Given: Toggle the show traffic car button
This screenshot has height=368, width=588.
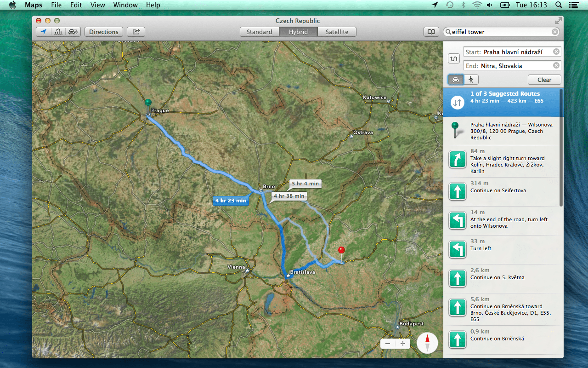Looking at the screenshot, I should [x=73, y=32].
